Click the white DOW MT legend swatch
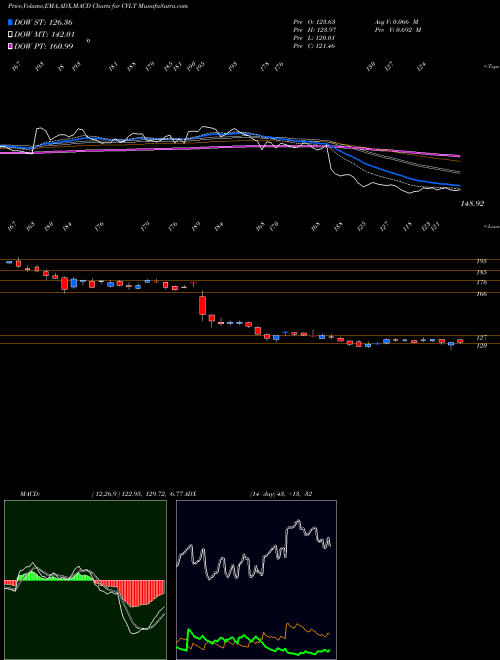 [10, 34]
